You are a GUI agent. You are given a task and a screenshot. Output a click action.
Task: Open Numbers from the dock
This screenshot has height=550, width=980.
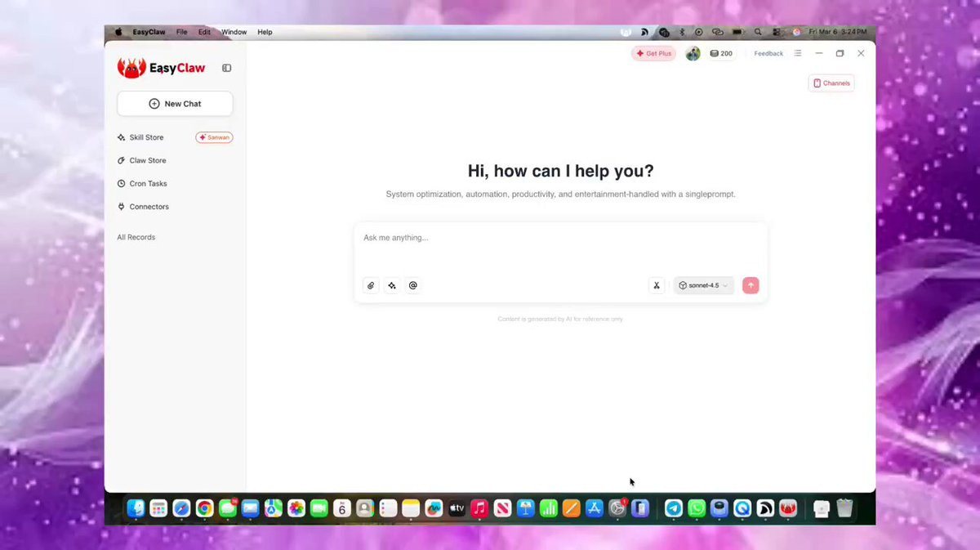tap(549, 508)
